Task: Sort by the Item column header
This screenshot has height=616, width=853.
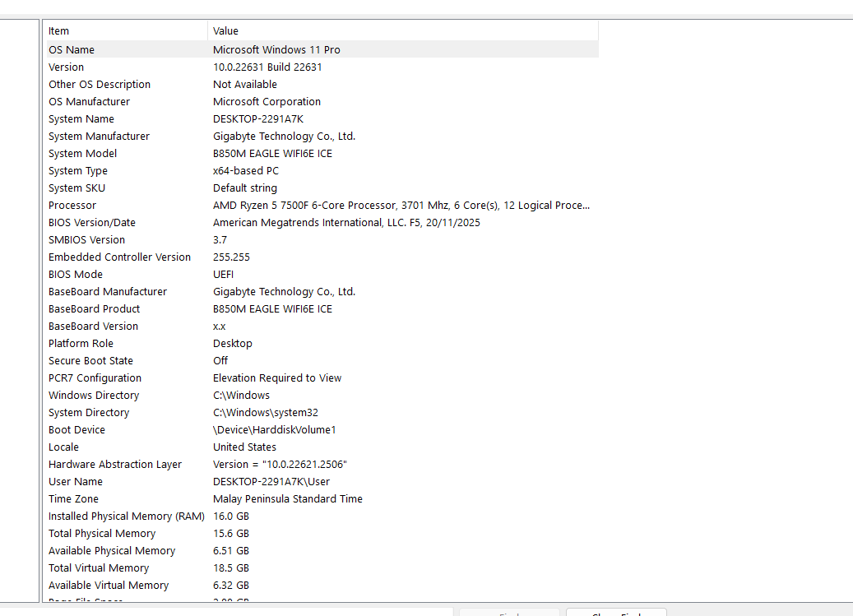Action: tap(126, 31)
